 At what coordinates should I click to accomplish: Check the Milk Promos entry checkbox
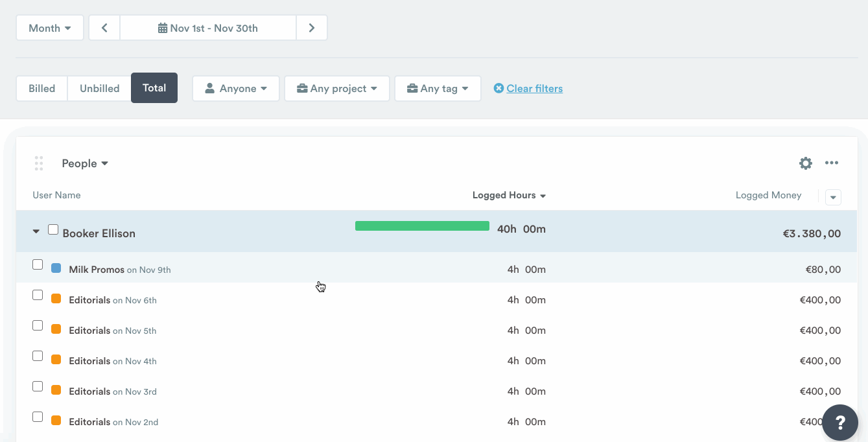pyautogui.click(x=38, y=264)
